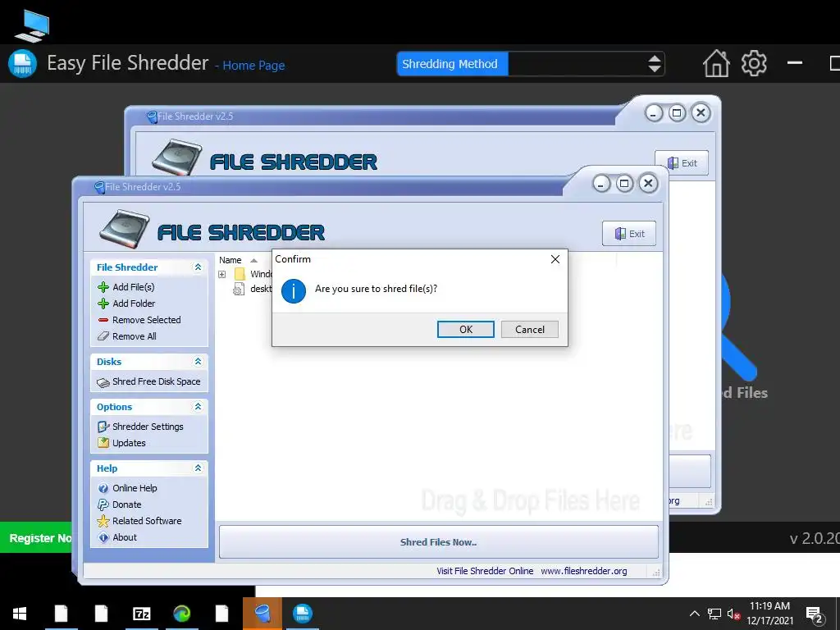Collapse the File Shredder sidebar section
840x630 pixels.
198,267
